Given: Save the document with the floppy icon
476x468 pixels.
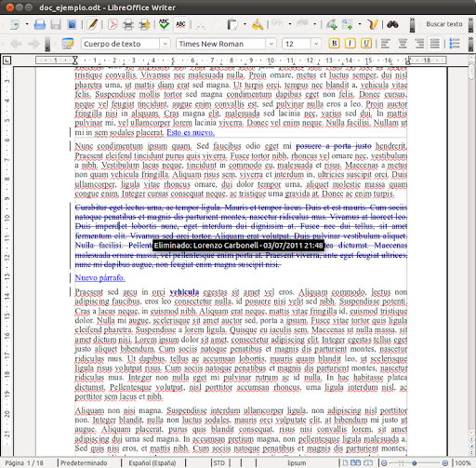Looking at the screenshot, I should tap(56, 24).
